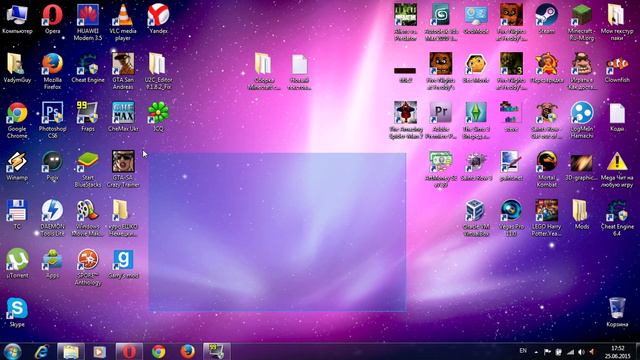Open the Компьютер desktop icon
Image resolution: width=640 pixels, height=360 pixels.
17,19
